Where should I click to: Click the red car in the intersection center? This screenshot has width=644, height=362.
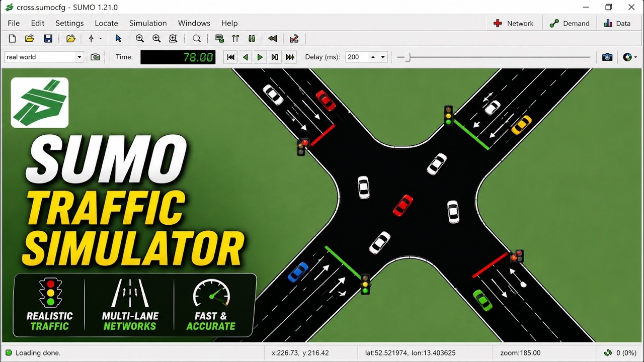pyautogui.click(x=403, y=206)
